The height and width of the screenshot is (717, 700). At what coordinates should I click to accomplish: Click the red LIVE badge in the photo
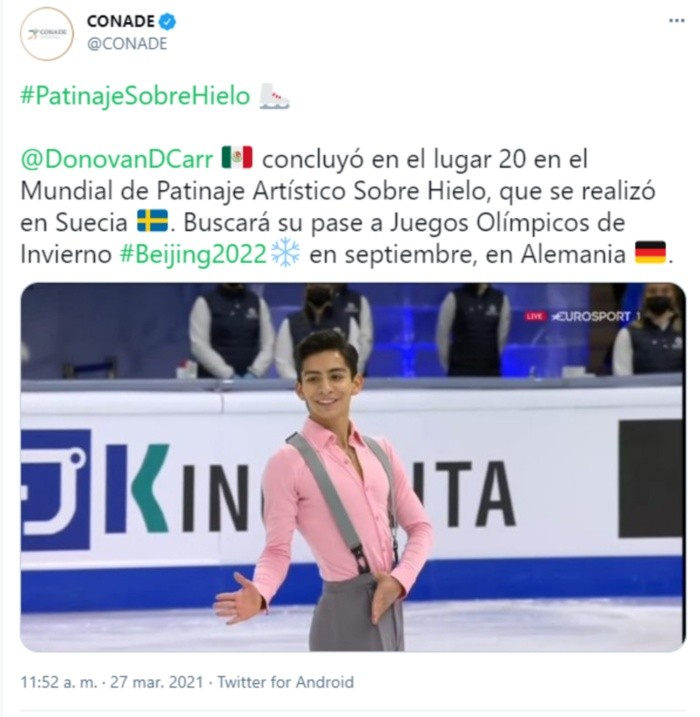coord(536,316)
